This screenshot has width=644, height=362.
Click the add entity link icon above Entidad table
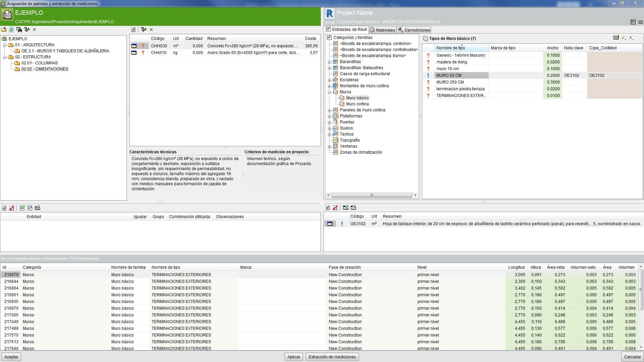click(x=4, y=208)
